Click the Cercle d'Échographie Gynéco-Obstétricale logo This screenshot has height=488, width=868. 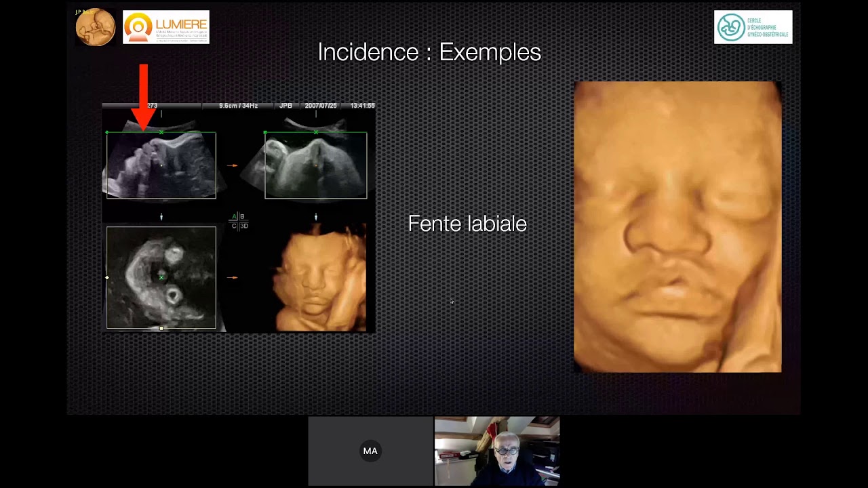pyautogui.click(x=753, y=27)
